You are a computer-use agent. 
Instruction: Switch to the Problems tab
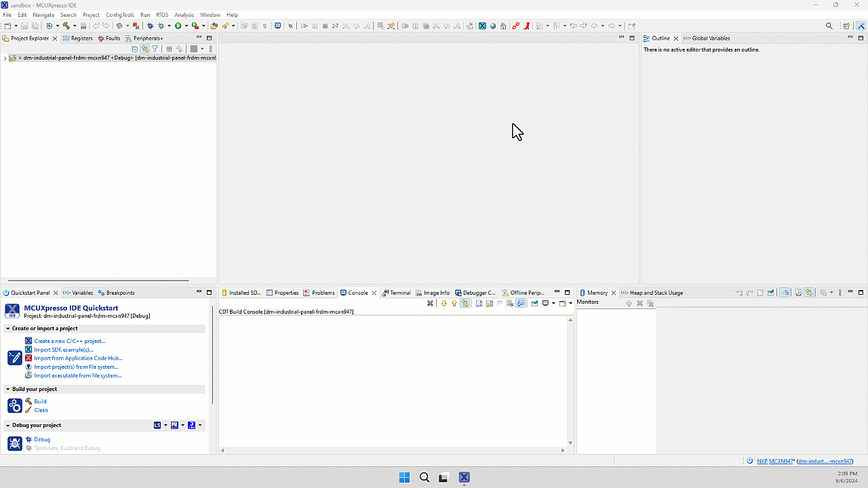point(319,293)
